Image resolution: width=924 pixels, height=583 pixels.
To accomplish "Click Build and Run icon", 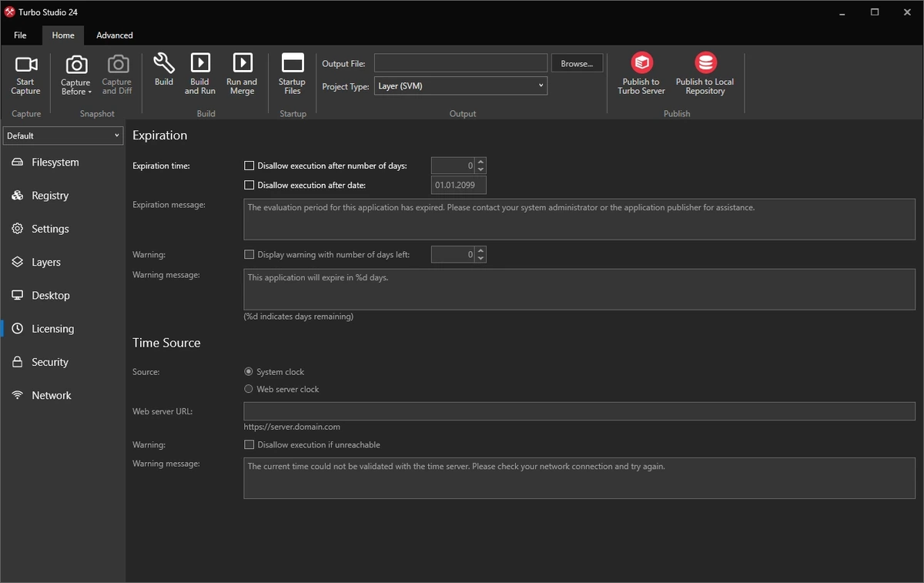I will tap(200, 63).
